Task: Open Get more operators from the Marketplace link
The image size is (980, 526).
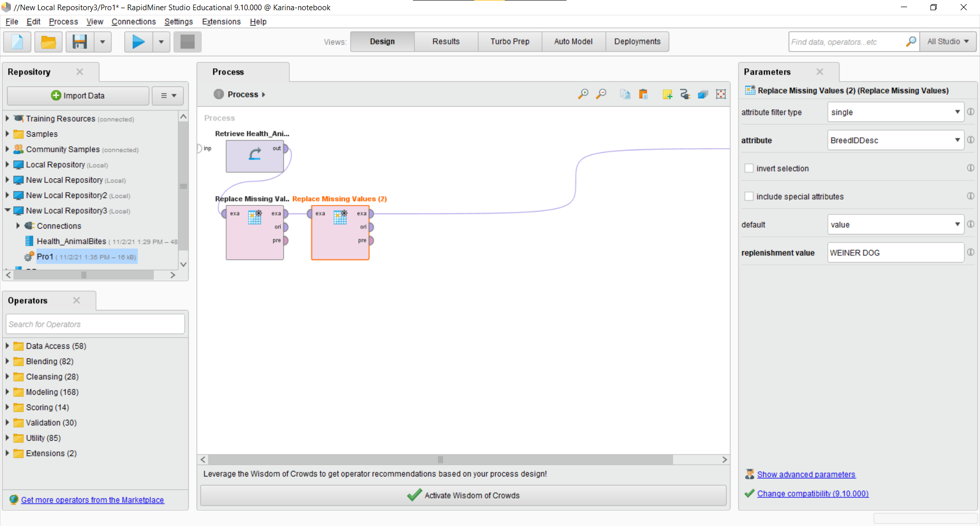Action: tap(92, 500)
